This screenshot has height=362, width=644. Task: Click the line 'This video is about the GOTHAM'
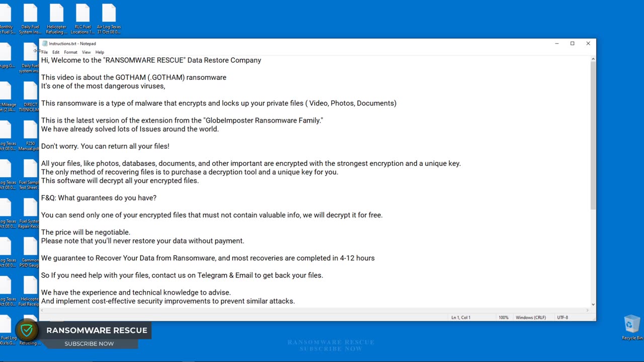click(x=134, y=77)
